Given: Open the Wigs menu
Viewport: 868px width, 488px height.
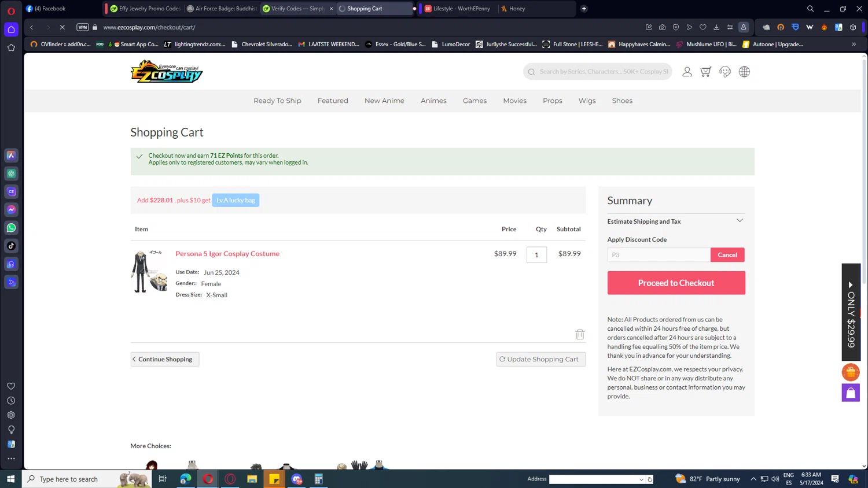Looking at the screenshot, I should [x=587, y=101].
